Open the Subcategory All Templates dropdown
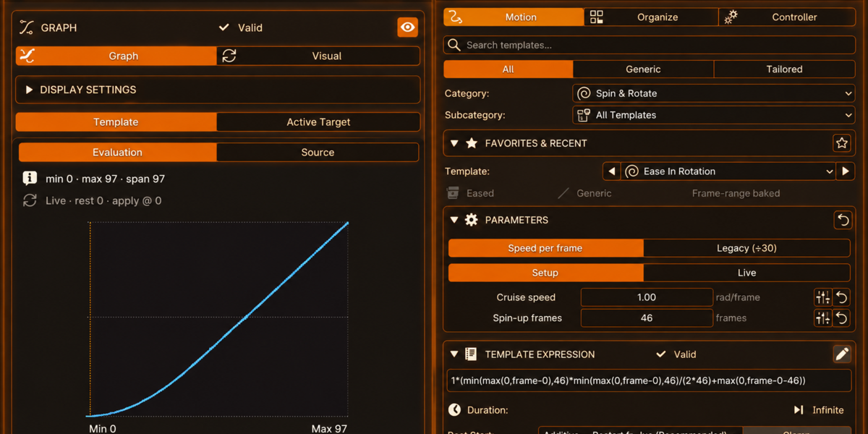 coord(714,115)
